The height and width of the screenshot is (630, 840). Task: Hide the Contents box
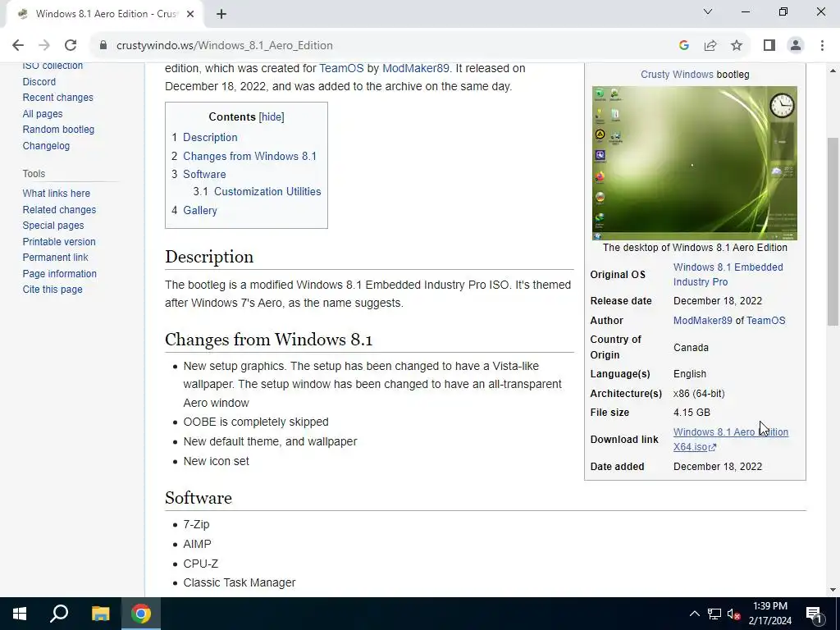point(271,116)
